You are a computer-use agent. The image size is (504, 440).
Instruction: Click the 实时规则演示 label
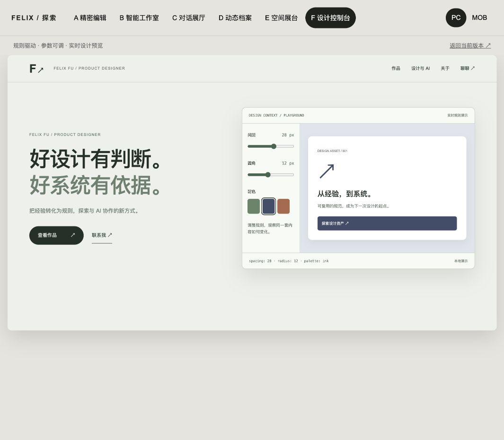point(458,115)
